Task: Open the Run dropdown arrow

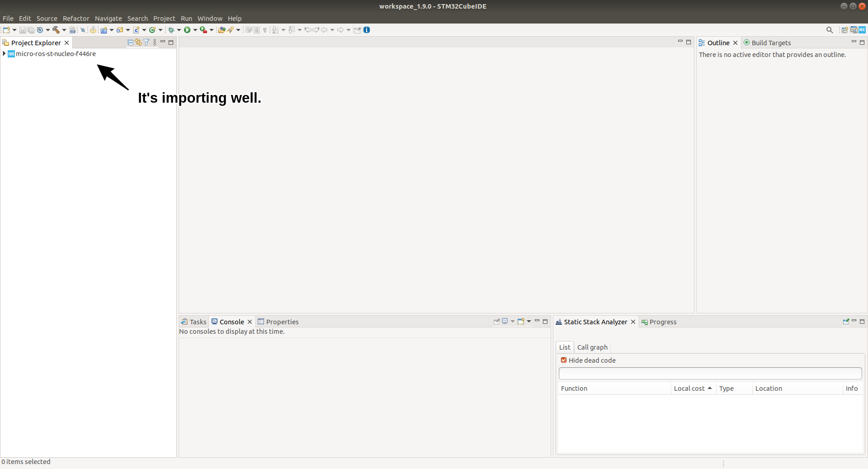Action: point(195,30)
